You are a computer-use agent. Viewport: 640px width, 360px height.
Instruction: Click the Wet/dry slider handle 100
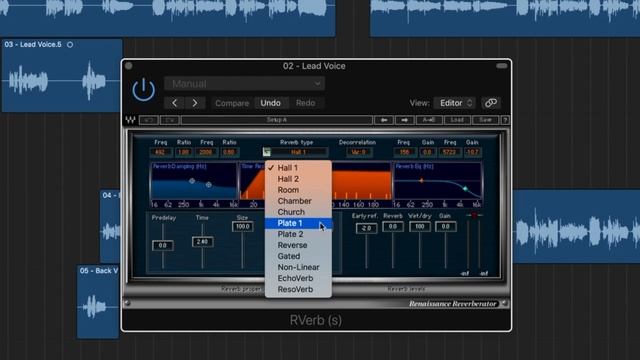(420, 227)
